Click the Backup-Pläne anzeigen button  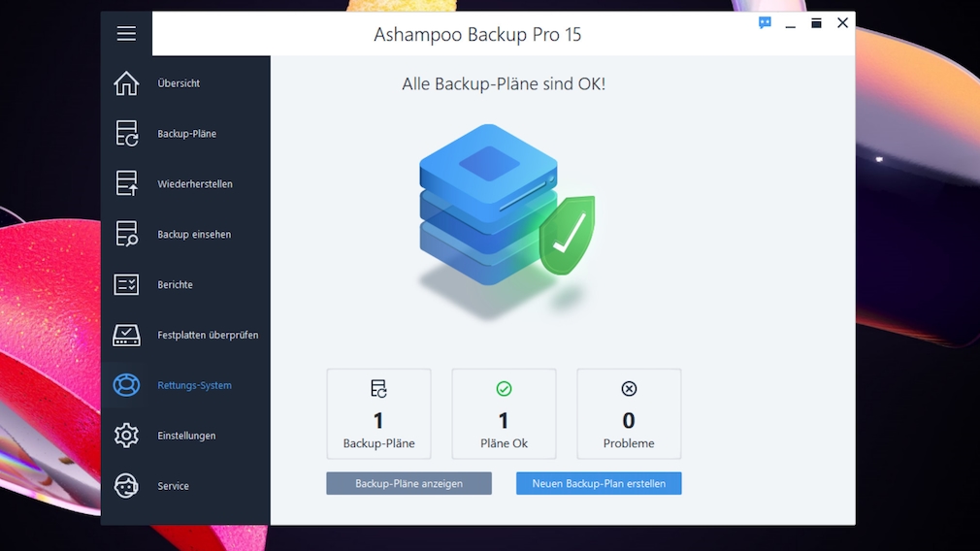coord(408,483)
